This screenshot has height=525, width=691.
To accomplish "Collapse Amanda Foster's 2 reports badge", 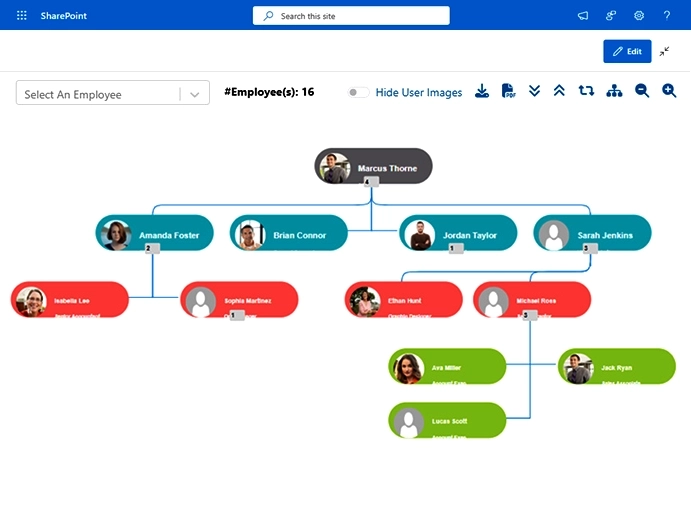I will tap(152, 249).
